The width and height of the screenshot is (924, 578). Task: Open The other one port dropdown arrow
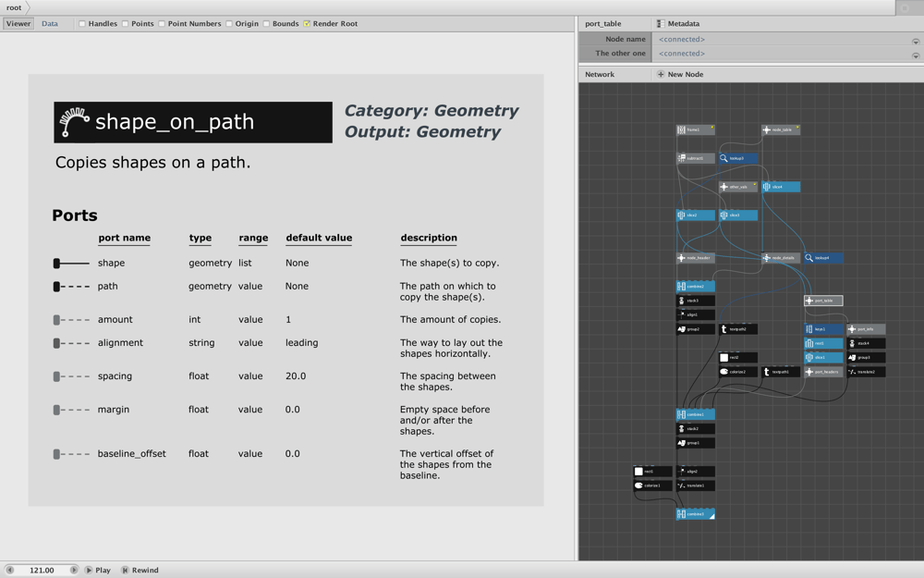(x=916, y=55)
